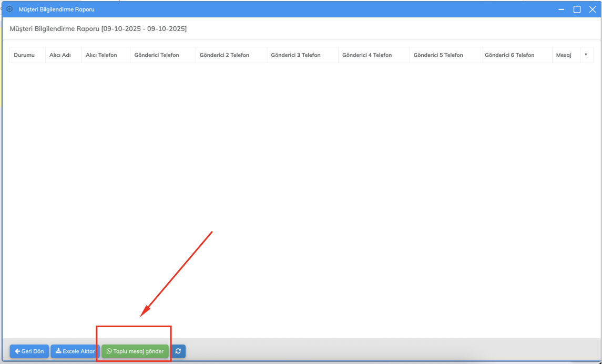The image size is (602, 364).
Task: Click the Mesaj column header
Action: pyautogui.click(x=564, y=55)
